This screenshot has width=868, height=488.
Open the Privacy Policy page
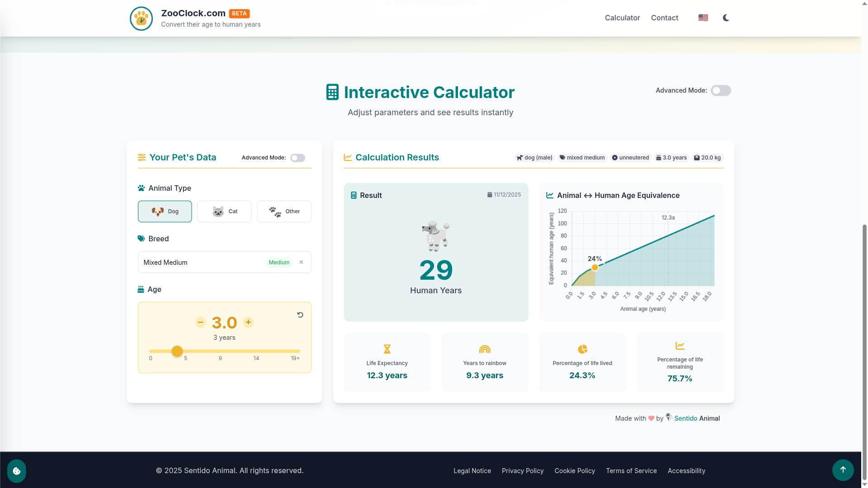(523, 470)
